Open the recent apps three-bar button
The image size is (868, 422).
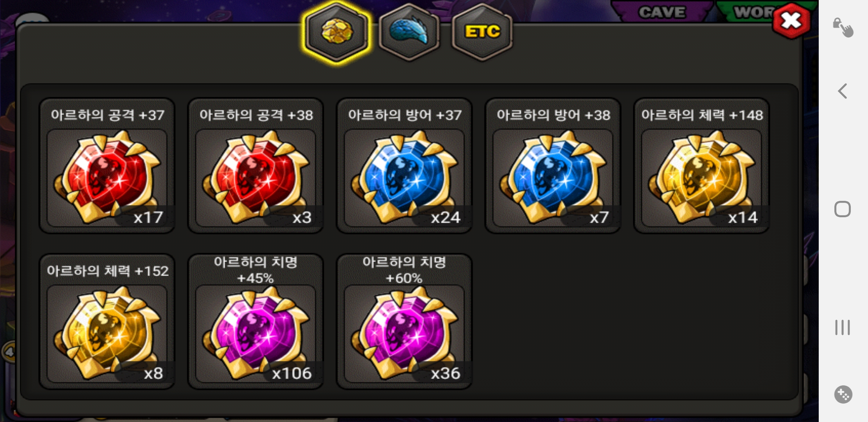[x=843, y=327]
